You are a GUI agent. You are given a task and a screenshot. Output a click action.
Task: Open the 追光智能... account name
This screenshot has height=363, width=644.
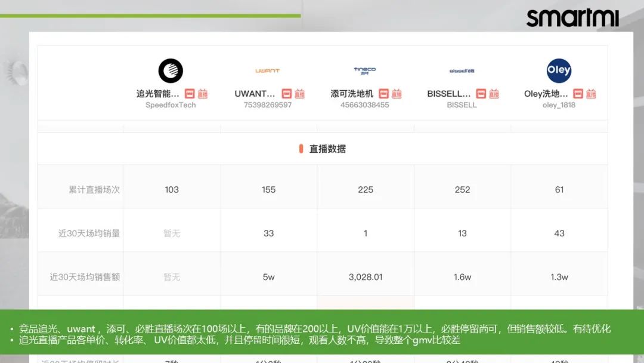[x=157, y=94]
